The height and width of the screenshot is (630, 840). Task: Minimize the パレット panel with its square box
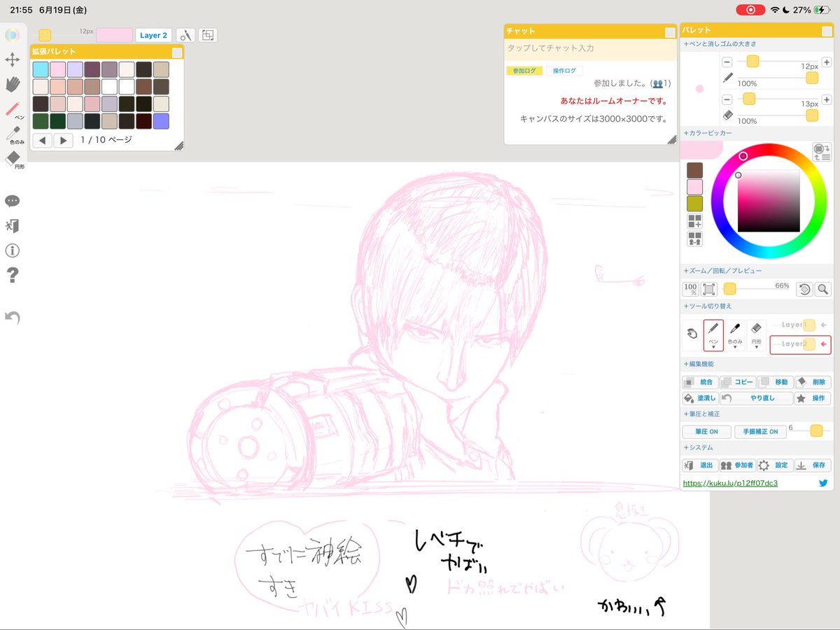tap(825, 31)
